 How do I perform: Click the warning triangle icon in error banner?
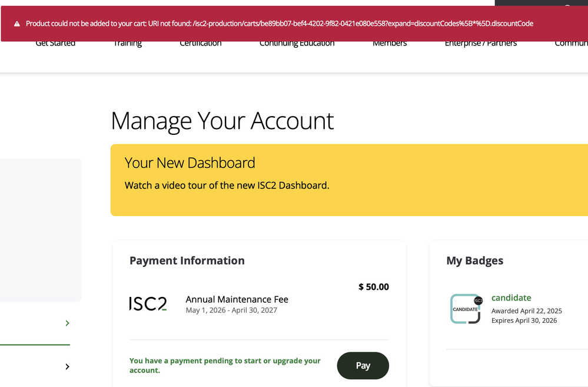tap(17, 24)
